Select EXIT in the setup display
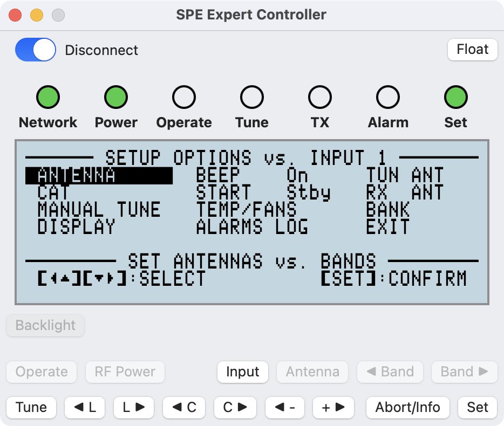The image size is (504, 426). pyautogui.click(x=388, y=227)
